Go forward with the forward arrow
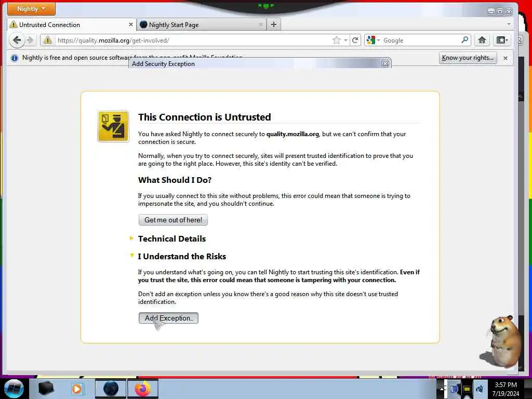This screenshot has width=532, height=399. (x=30, y=41)
